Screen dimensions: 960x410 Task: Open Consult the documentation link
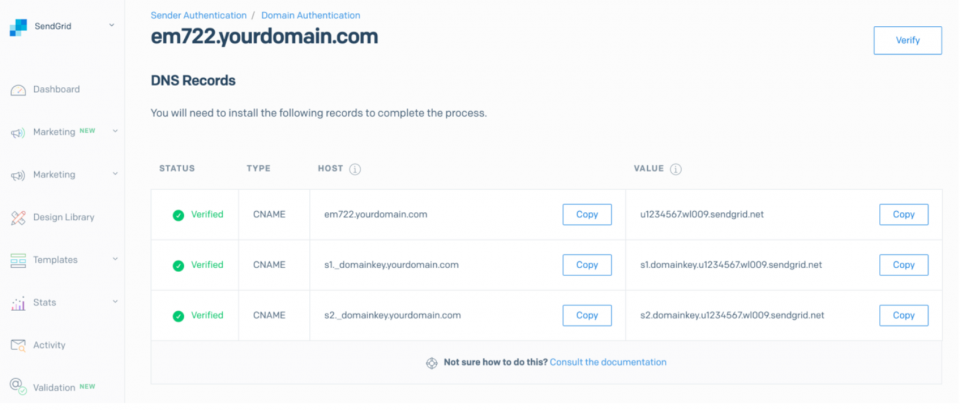(608, 362)
